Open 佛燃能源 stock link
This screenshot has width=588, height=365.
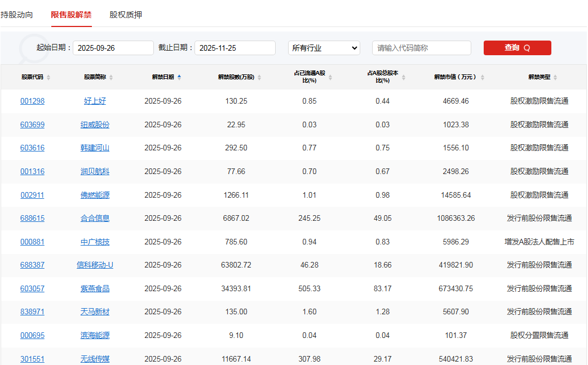click(95, 195)
